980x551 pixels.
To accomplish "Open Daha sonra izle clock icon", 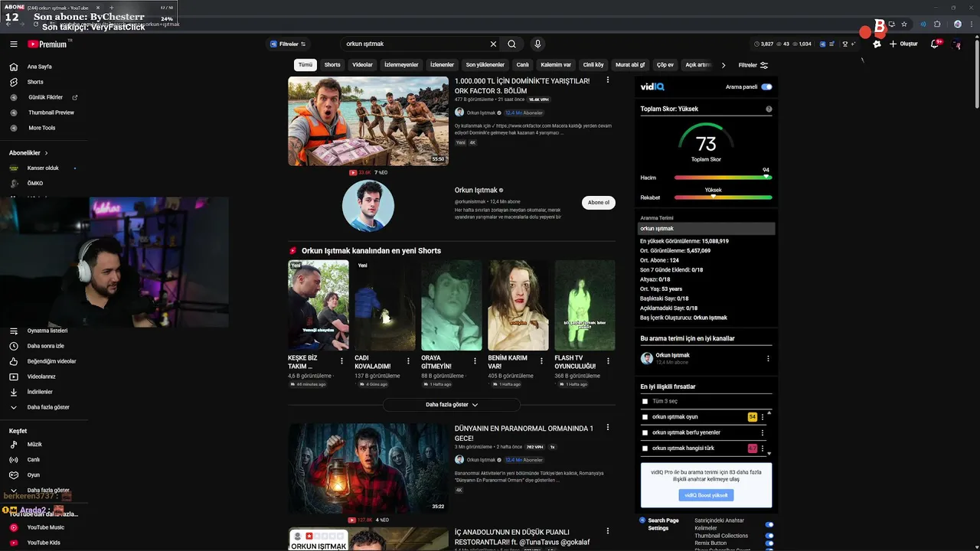I will [x=14, y=346].
